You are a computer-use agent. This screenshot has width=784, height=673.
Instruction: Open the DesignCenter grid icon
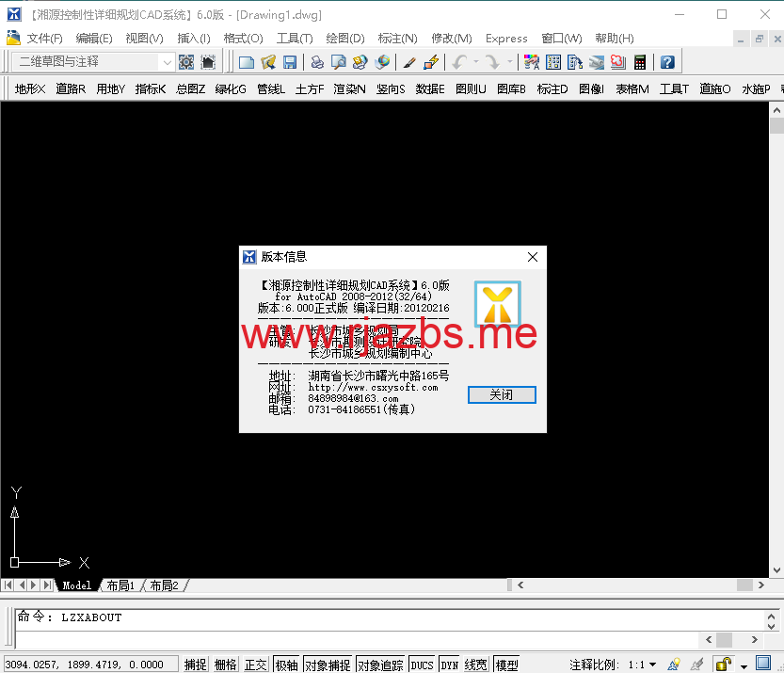tap(553, 62)
